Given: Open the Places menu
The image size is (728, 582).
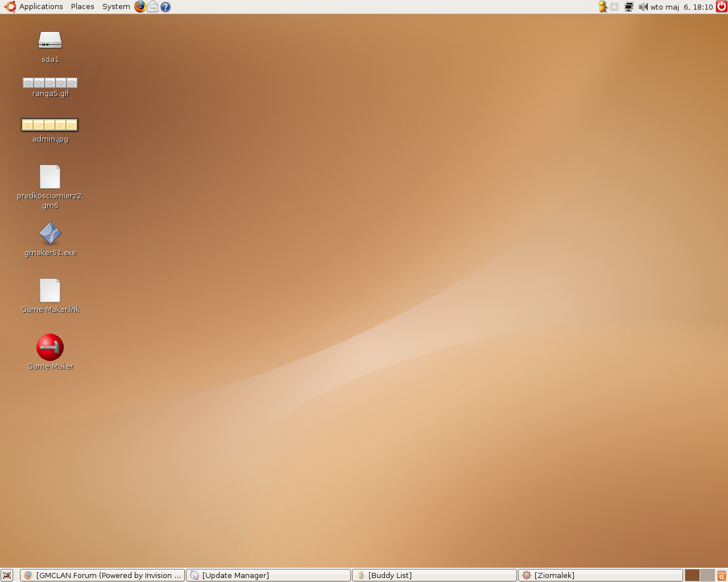Looking at the screenshot, I should [x=82, y=7].
